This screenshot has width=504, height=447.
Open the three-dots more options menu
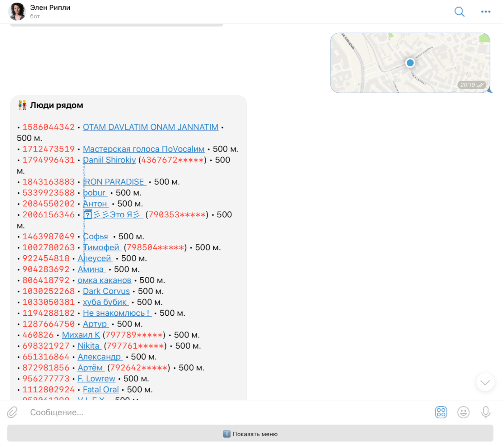click(x=485, y=12)
